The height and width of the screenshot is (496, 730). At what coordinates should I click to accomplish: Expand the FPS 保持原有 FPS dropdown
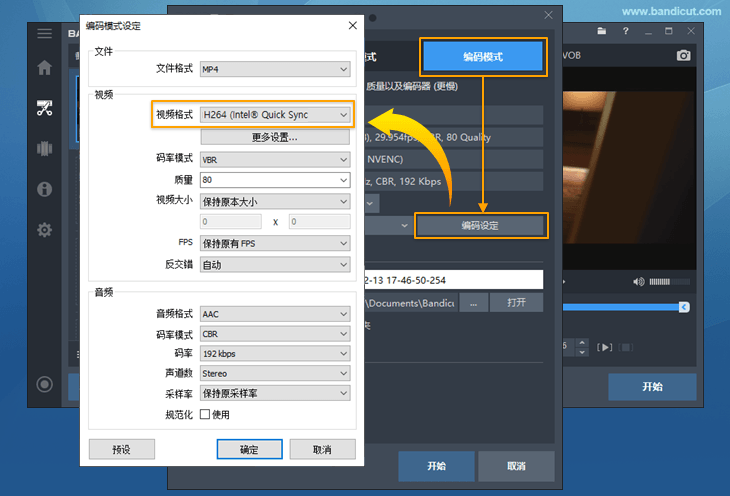(275, 243)
